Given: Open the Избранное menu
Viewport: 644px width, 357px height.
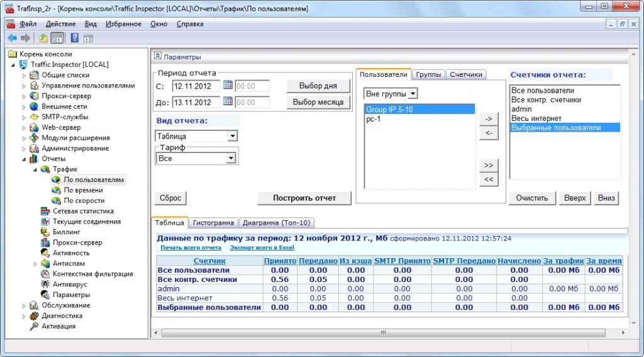Looking at the screenshot, I should click(123, 25).
